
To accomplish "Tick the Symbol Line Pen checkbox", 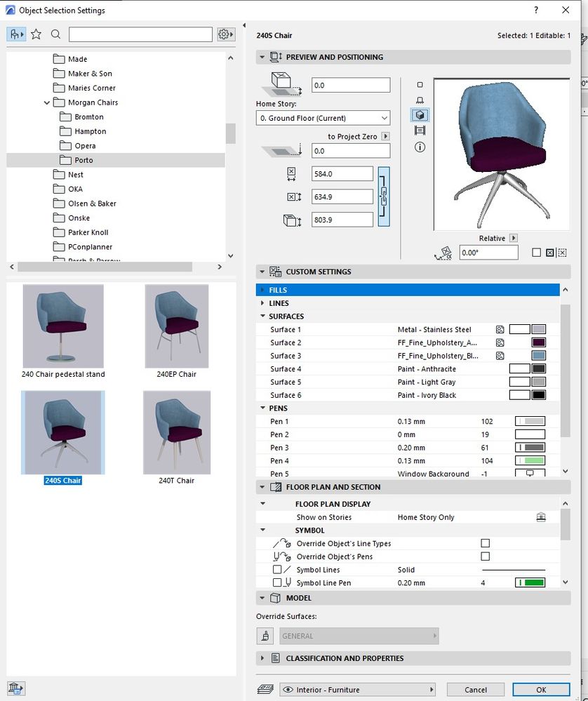I will pyautogui.click(x=276, y=582).
